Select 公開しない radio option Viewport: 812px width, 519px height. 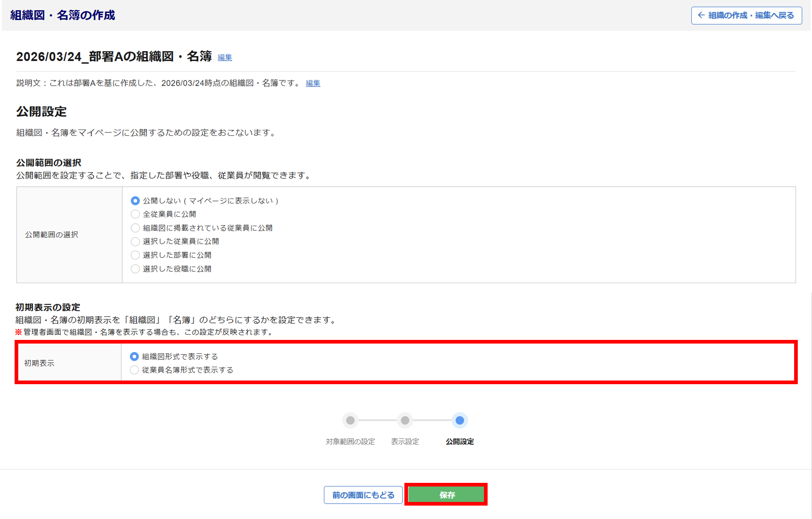(135, 201)
